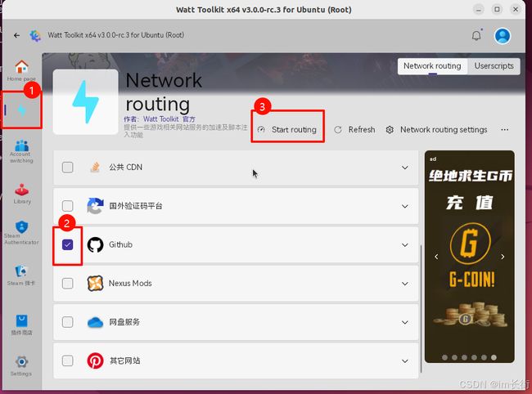Screen dimensions: 532x394
Task: Open Account switching in sidebar
Action: click(x=21, y=151)
